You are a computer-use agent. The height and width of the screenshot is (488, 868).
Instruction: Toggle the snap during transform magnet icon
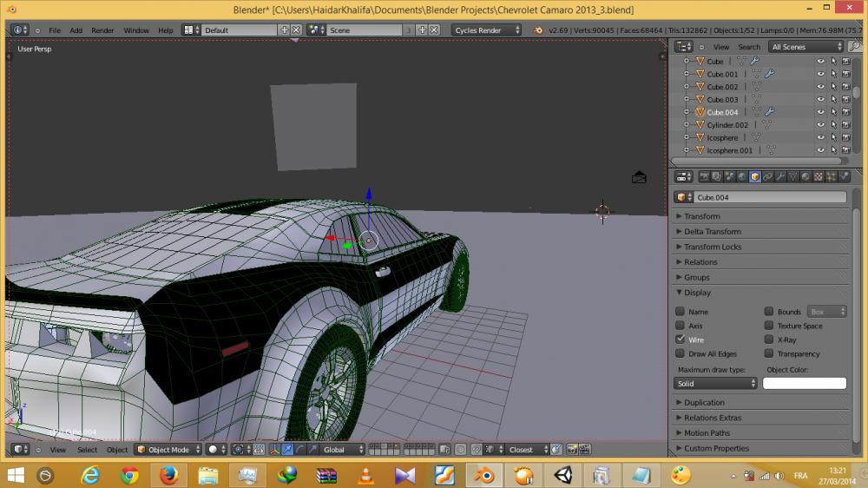[x=476, y=450]
